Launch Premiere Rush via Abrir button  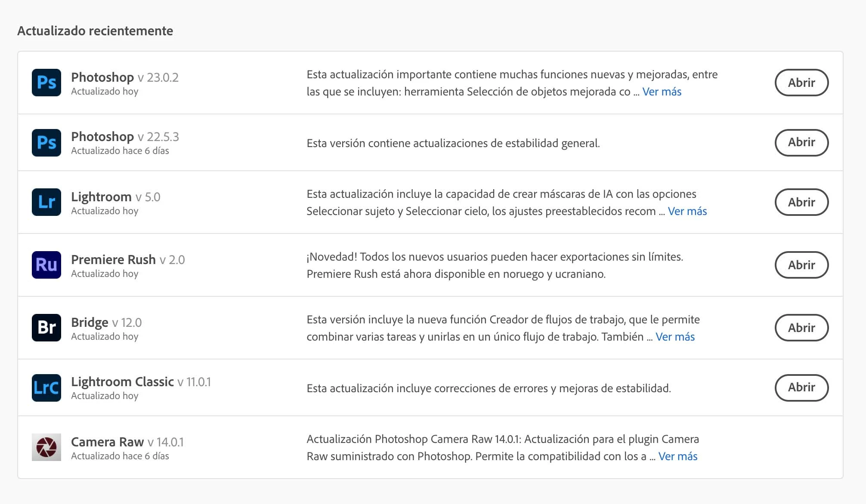click(x=801, y=265)
